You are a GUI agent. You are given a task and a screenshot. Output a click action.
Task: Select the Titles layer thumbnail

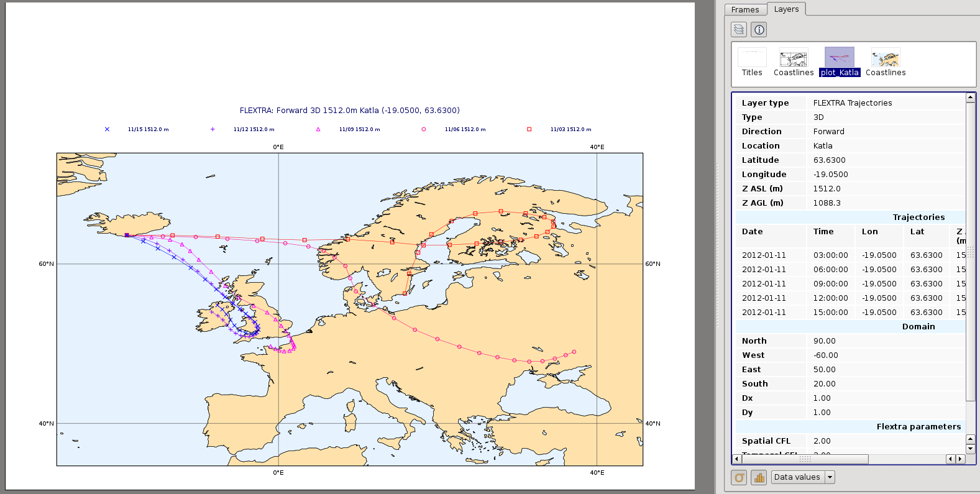[752, 62]
